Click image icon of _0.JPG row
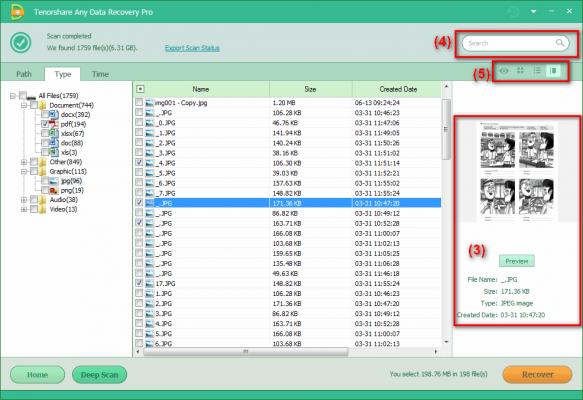583x400 pixels. point(149,123)
